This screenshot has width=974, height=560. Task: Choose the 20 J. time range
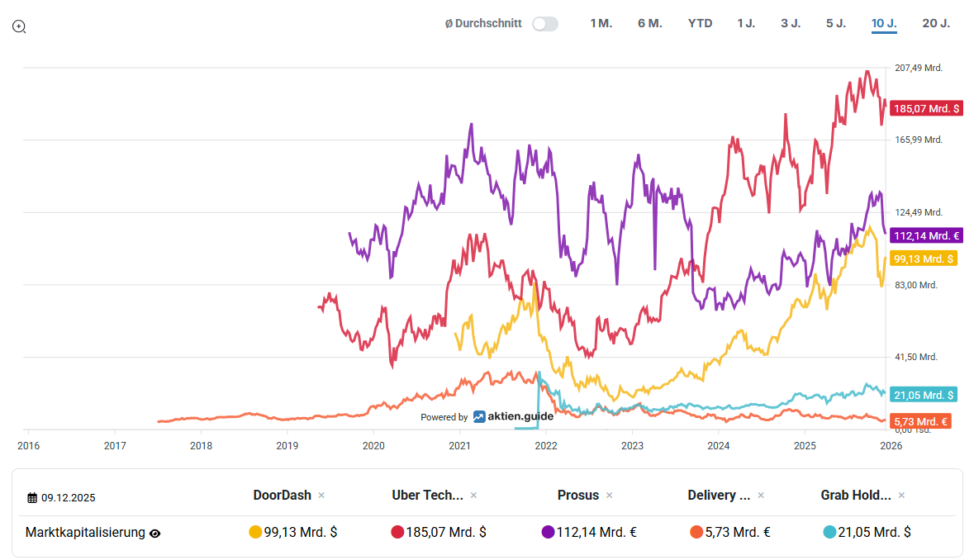coord(936,23)
